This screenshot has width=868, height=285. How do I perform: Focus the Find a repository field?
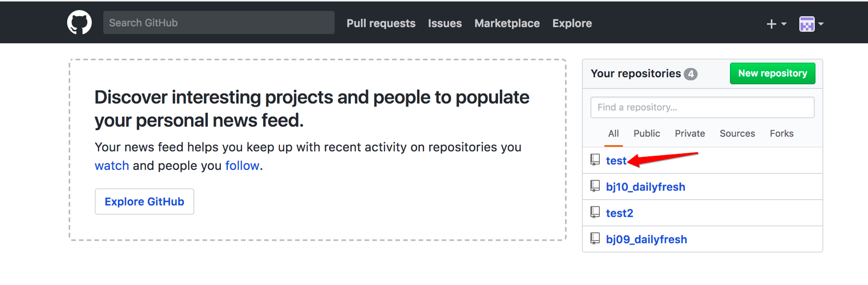point(702,107)
